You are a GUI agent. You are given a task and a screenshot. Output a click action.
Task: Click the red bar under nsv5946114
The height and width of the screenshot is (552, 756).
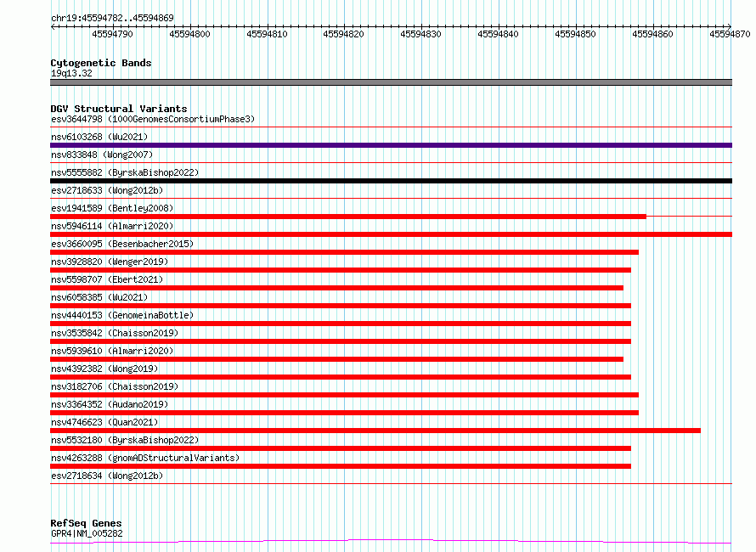click(391, 234)
